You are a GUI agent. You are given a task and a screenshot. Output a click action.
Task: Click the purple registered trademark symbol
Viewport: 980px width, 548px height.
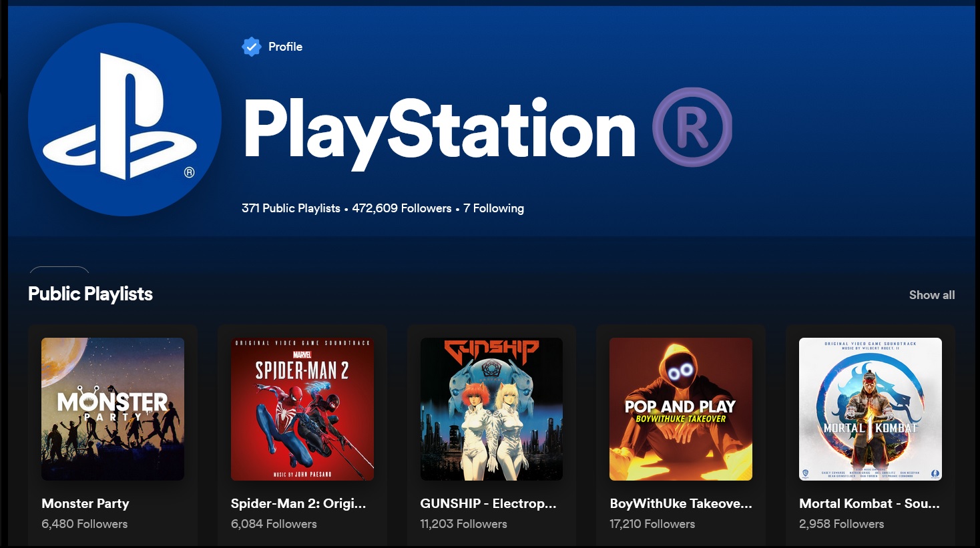click(x=692, y=127)
